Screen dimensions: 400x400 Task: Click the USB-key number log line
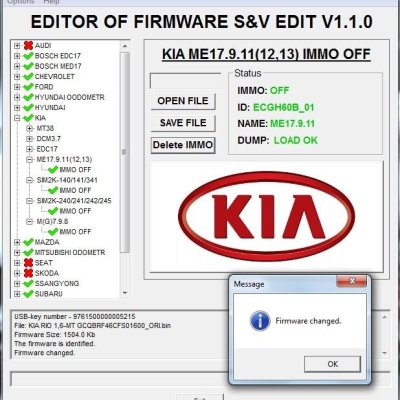click(x=75, y=316)
